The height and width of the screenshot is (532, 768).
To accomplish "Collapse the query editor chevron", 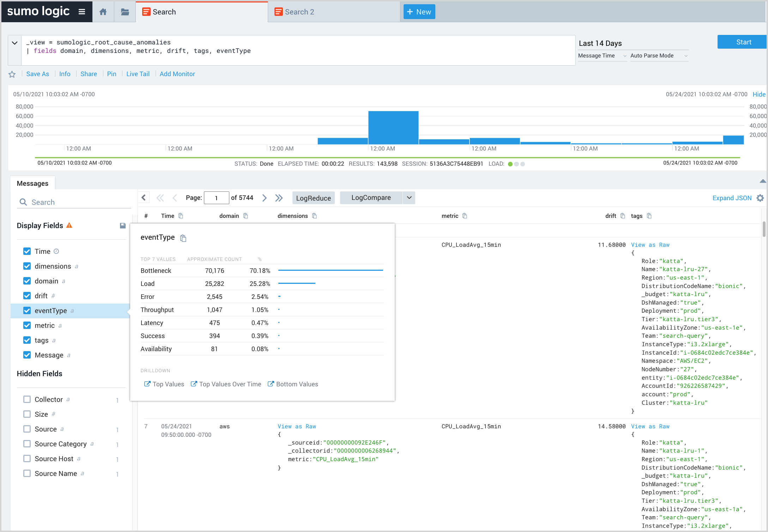I will [14, 43].
